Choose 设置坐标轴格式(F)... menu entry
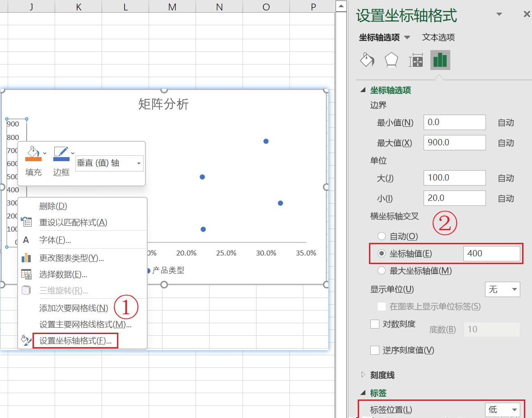This screenshot has width=532, height=418. pyautogui.click(x=75, y=340)
